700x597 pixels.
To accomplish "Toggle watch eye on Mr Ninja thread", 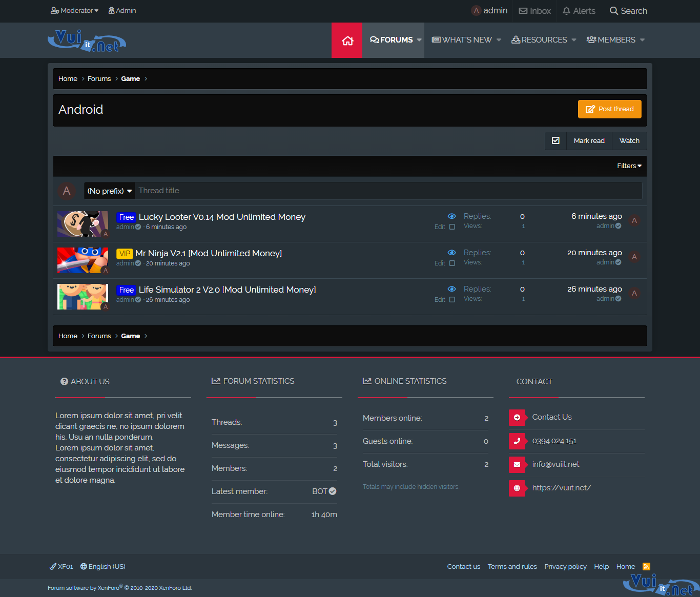I will click(x=451, y=253).
